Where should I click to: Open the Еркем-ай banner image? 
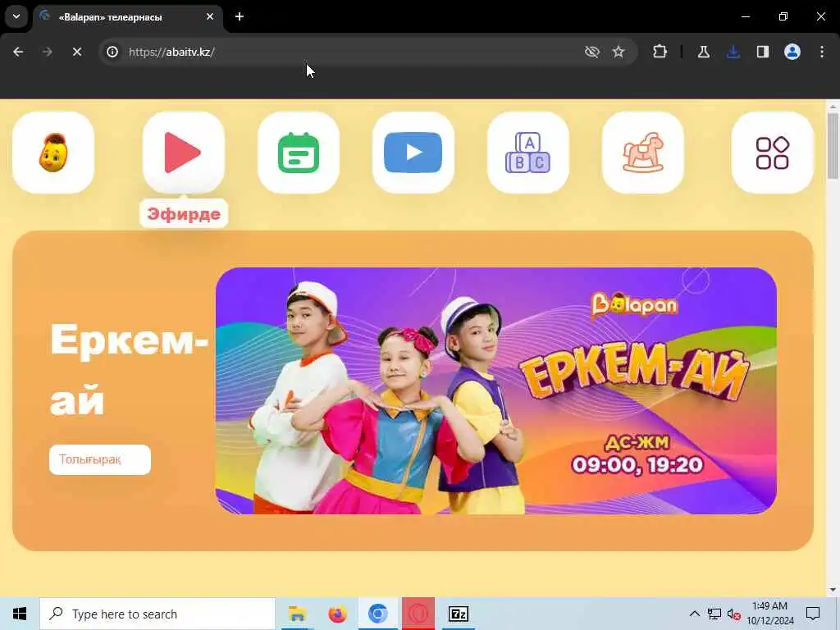496,390
